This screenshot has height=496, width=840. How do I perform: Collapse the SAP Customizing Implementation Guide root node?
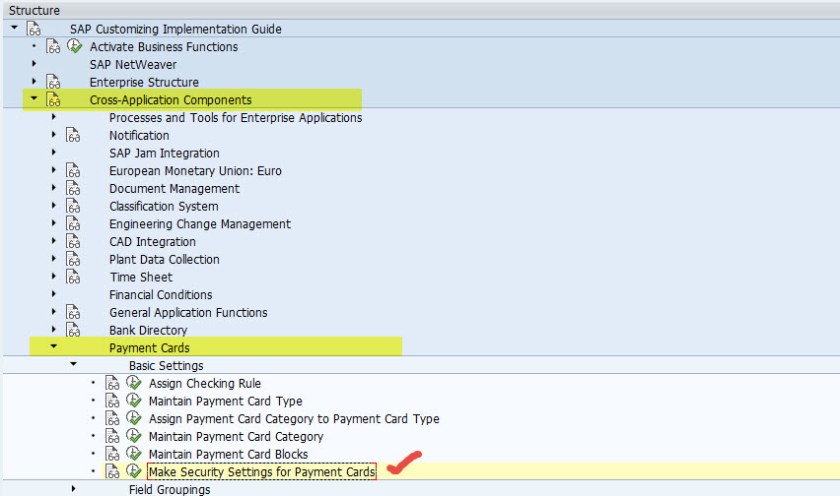click(14, 27)
